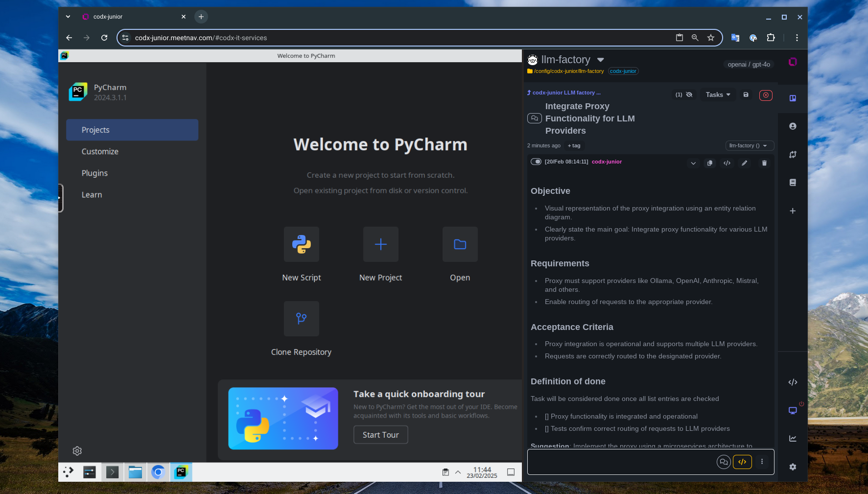The image size is (868, 494).
Task: Click the New Script Python icon
Action: click(302, 244)
